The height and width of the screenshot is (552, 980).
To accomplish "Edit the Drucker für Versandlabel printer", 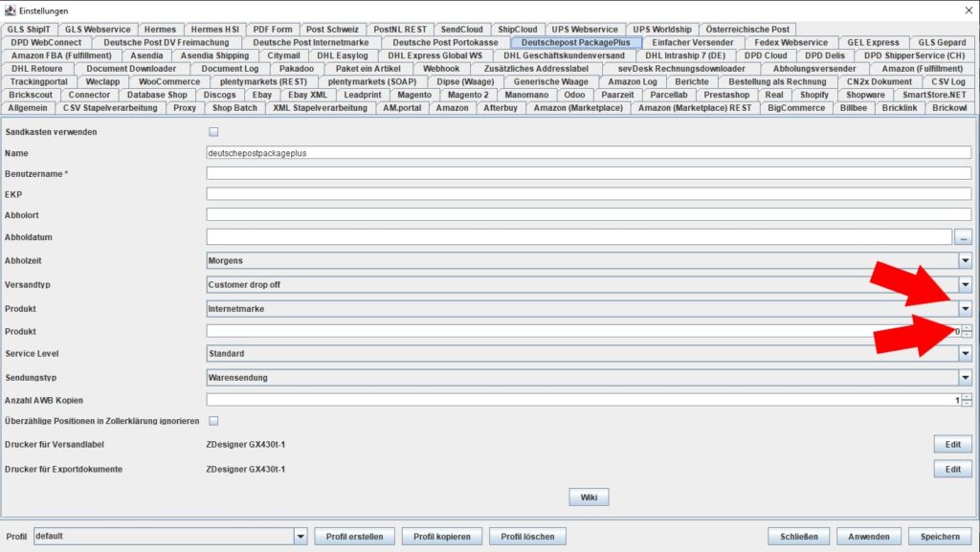I will [x=952, y=445].
